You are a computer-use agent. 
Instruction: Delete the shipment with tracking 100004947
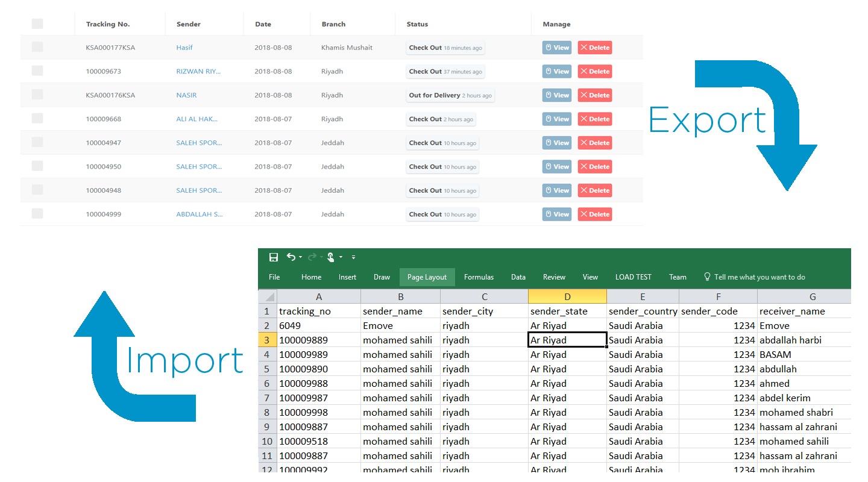pyautogui.click(x=595, y=143)
